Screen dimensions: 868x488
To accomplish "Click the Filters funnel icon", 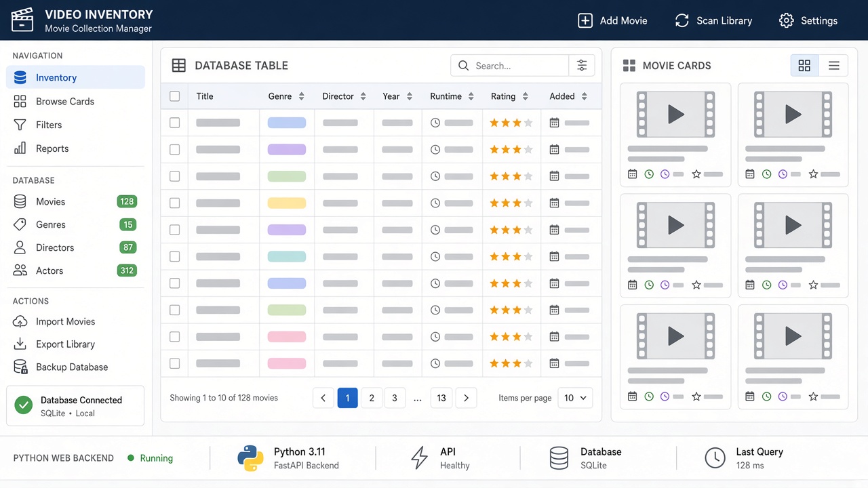I will coord(20,125).
